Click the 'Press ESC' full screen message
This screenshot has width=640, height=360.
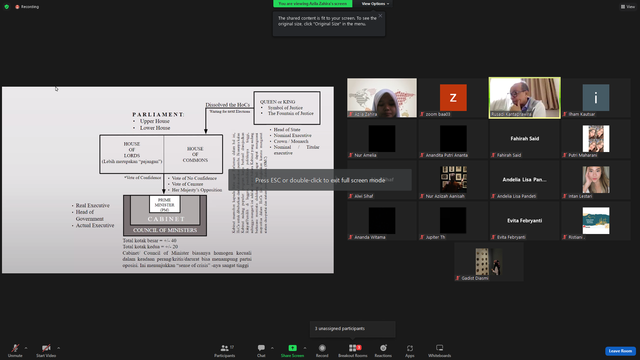pos(320,180)
